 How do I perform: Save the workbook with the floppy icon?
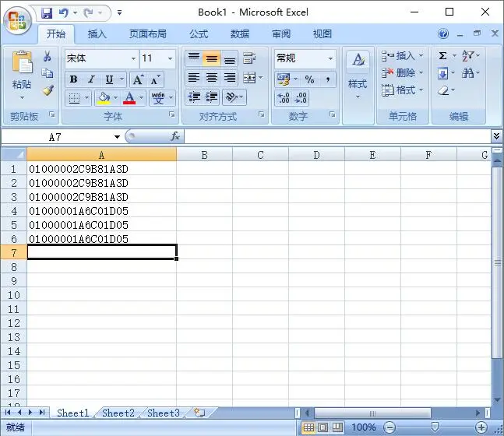(x=47, y=13)
